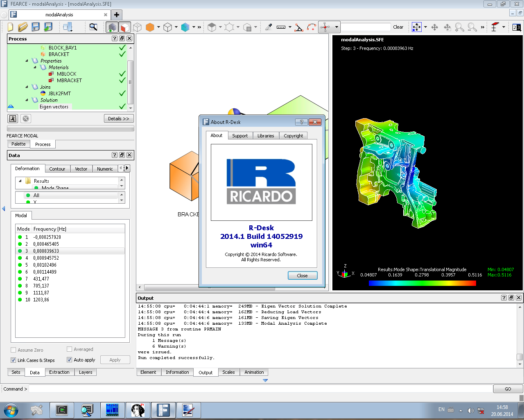
Task: Open dropdown arrow next to ruler tool
Action: point(290,27)
